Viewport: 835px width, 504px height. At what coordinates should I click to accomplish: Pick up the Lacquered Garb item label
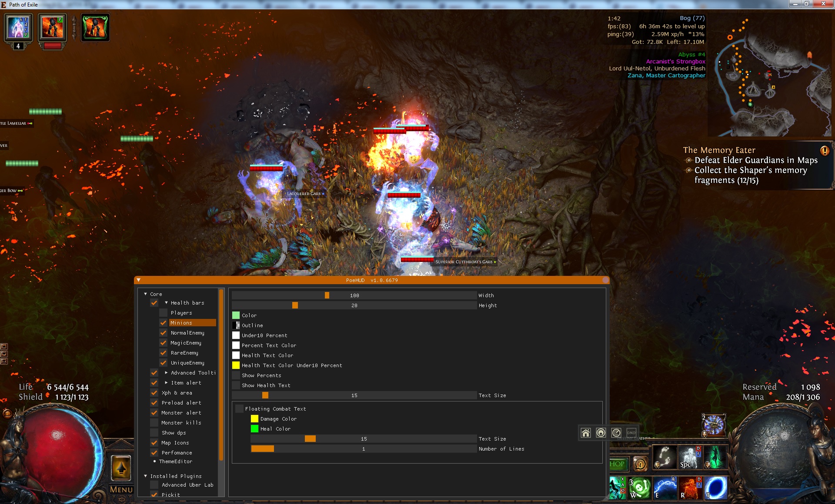point(304,194)
